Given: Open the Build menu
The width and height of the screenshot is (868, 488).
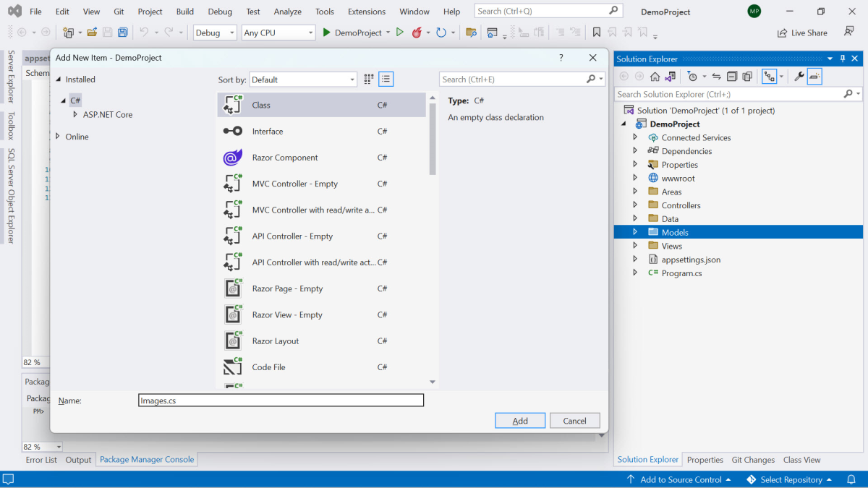Looking at the screenshot, I should click(185, 12).
